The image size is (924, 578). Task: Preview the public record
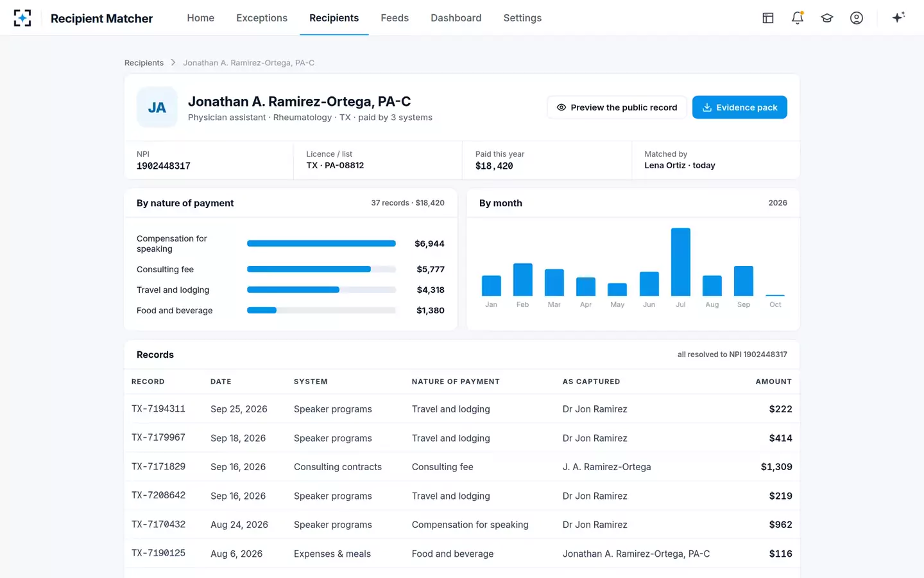(617, 107)
